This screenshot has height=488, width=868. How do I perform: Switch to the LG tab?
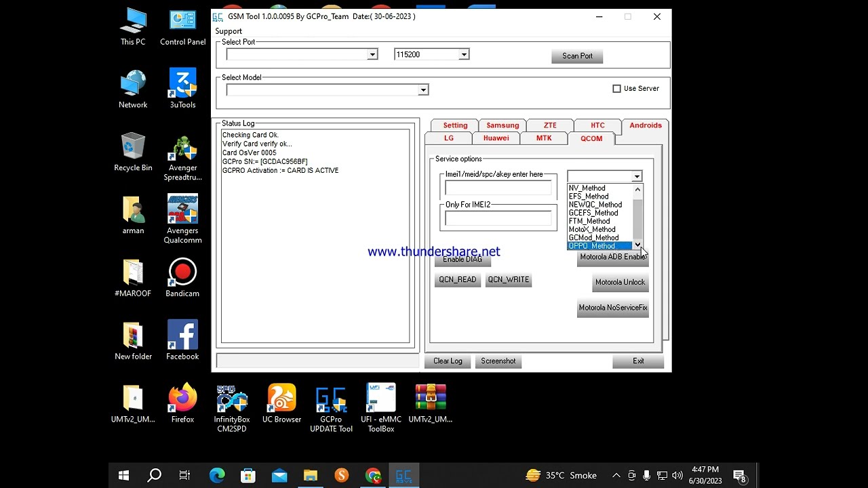tap(449, 138)
